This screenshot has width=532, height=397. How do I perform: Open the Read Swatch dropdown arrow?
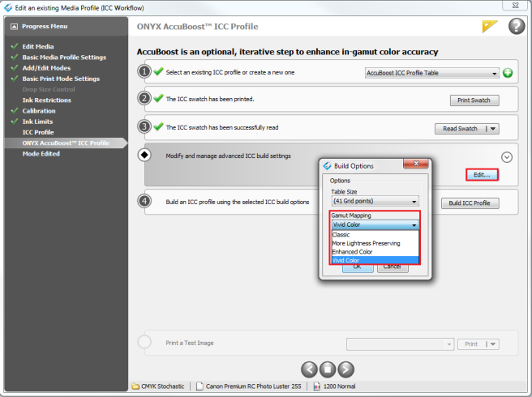pos(493,129)
